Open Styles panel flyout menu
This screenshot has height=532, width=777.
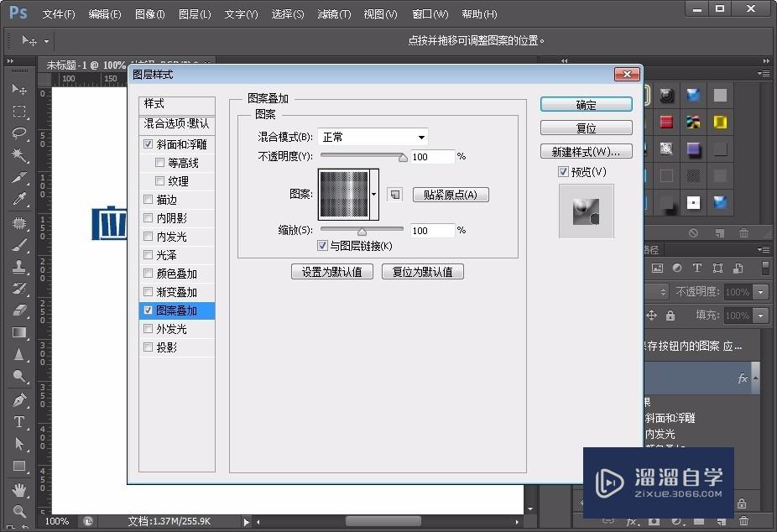click(764, 73)
